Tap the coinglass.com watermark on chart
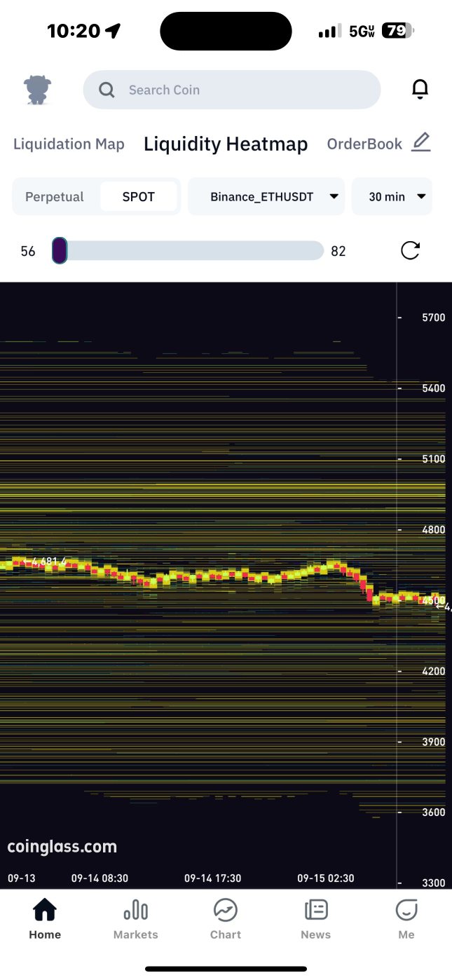 [x=62, y=847]
